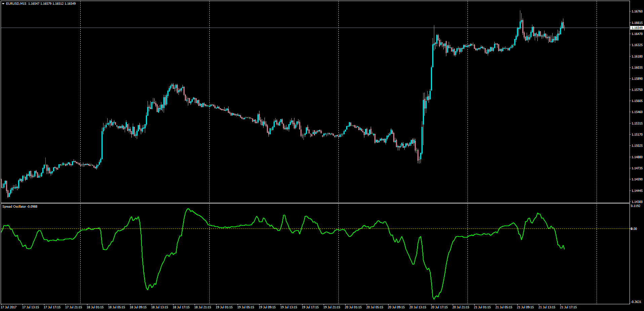Image resolution: width=644 pixels, height=311 pixels.
Task: Click the 17 Jul 21:15 time label
Action: (74, 307)
